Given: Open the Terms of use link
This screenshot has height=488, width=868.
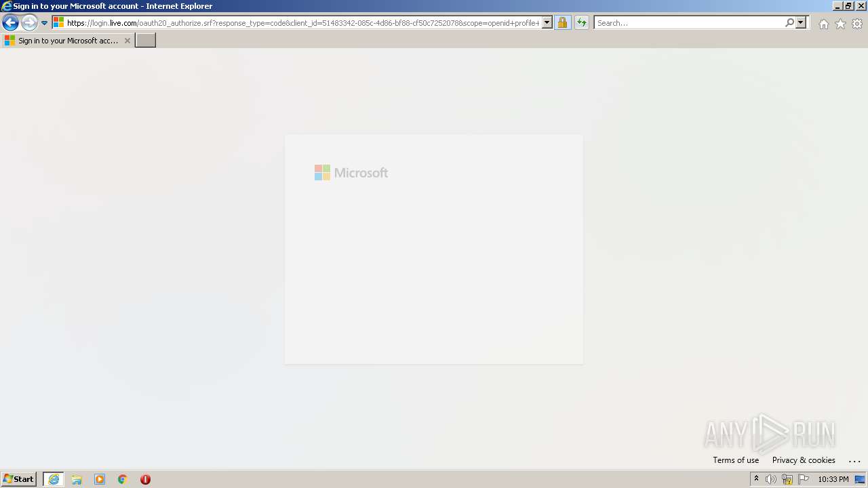Looking at the screenshot, I should [736, 460].
